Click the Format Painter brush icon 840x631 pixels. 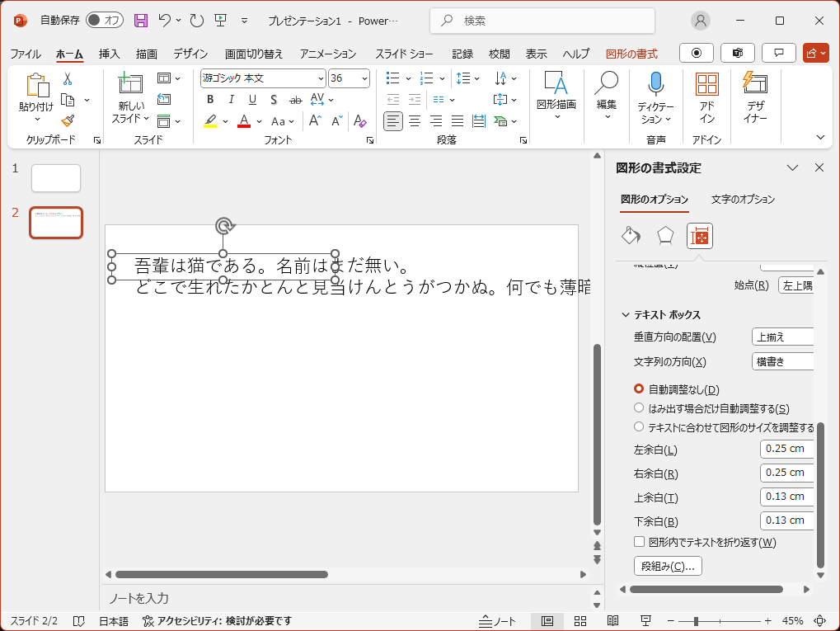pos(68,121)
